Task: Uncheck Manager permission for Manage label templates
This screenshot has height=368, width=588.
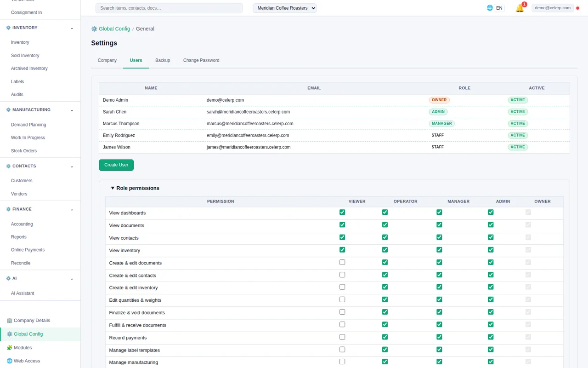Action: tap(439, 350)
